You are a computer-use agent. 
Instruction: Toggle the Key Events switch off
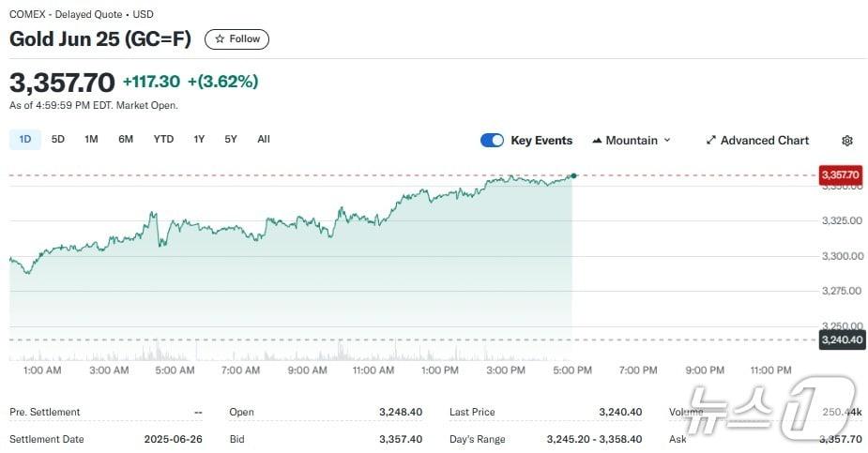[x=492, y=141]
